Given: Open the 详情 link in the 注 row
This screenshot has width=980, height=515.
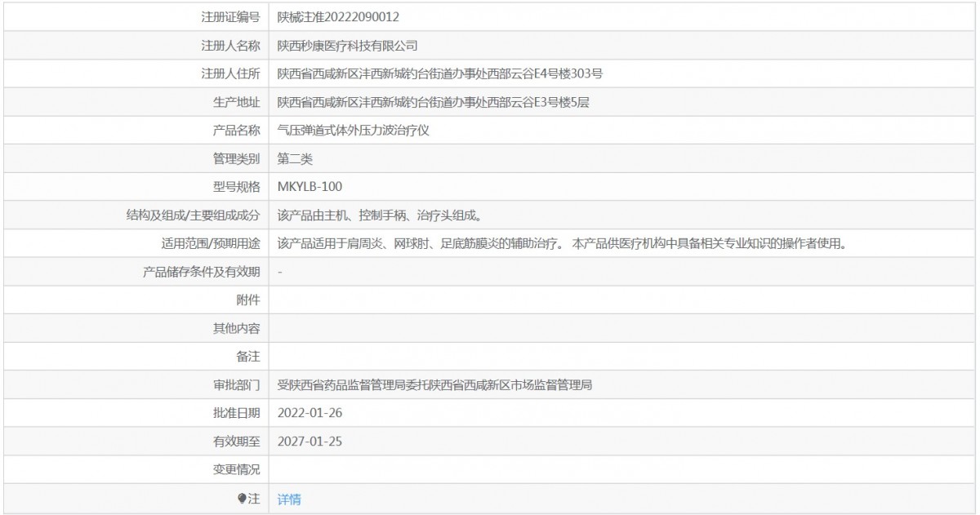Looking at the screenshot, I should coord(289,499).
